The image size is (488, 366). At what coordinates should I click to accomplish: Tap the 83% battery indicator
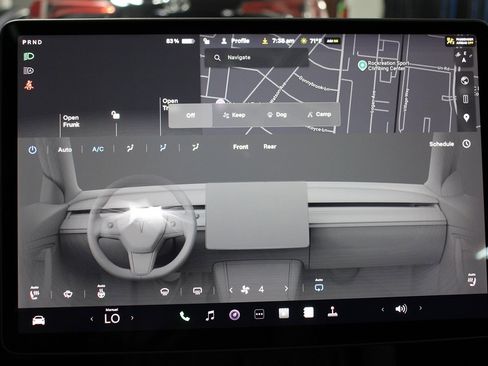(x=180, y=41)
